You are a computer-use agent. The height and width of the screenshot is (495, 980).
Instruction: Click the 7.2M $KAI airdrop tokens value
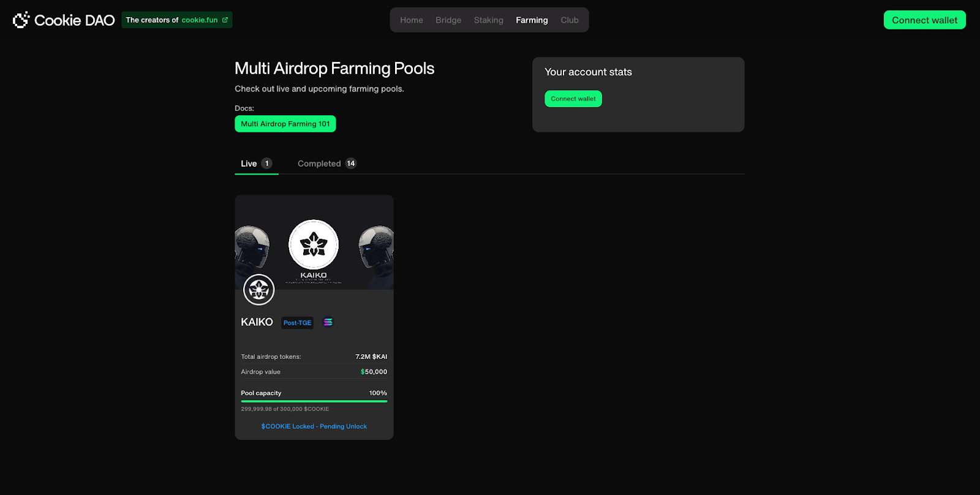coord(371,357)
